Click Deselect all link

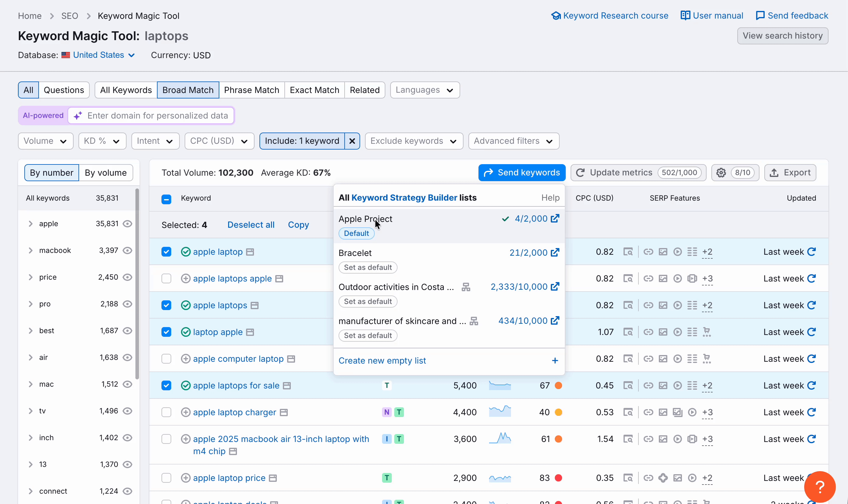click(251, 225)
